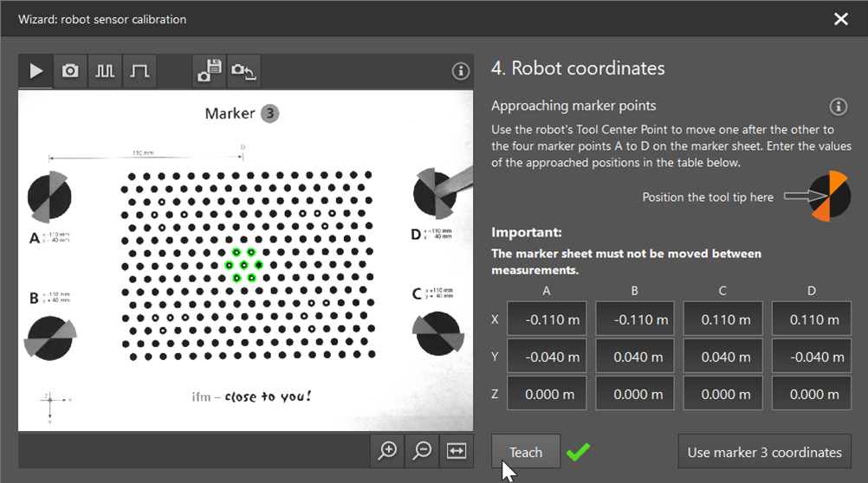Zoom out of the marker image

(x=422, y=450)
